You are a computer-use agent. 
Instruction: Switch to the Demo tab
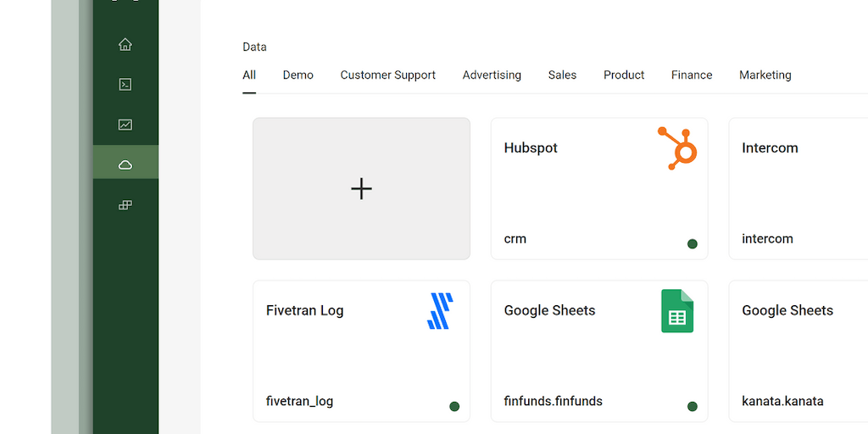coord(298,75)
